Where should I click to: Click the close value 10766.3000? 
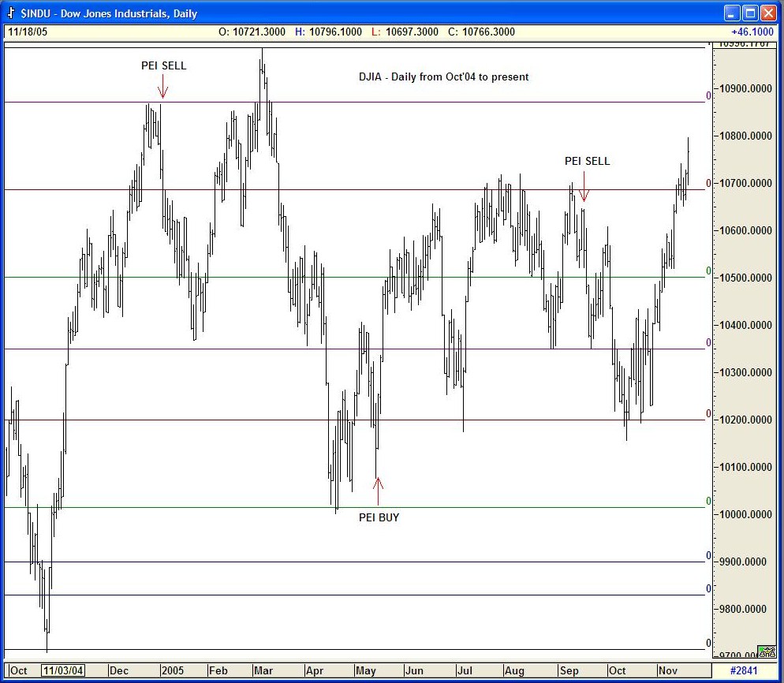488,32
